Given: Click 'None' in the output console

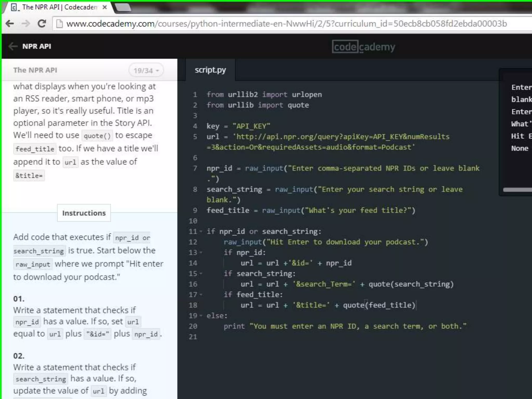Looking at the screenshot, I should [x=520, y=148].
